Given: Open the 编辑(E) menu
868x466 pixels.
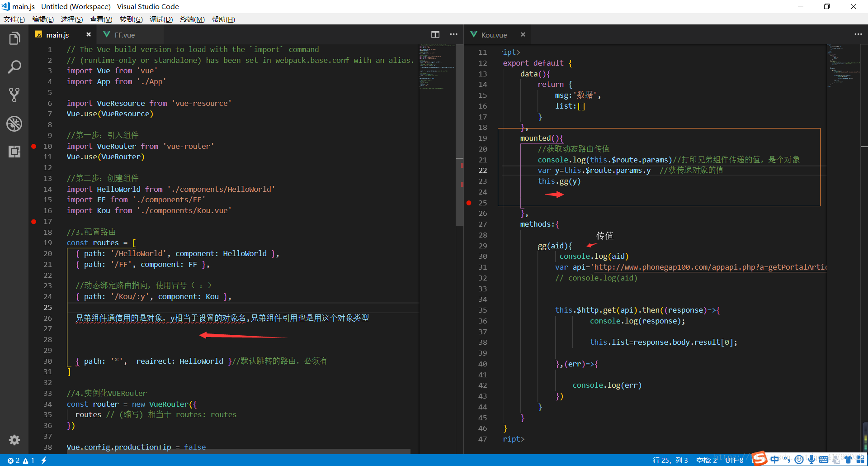Looking at the screenshot, I should [43, 19].
